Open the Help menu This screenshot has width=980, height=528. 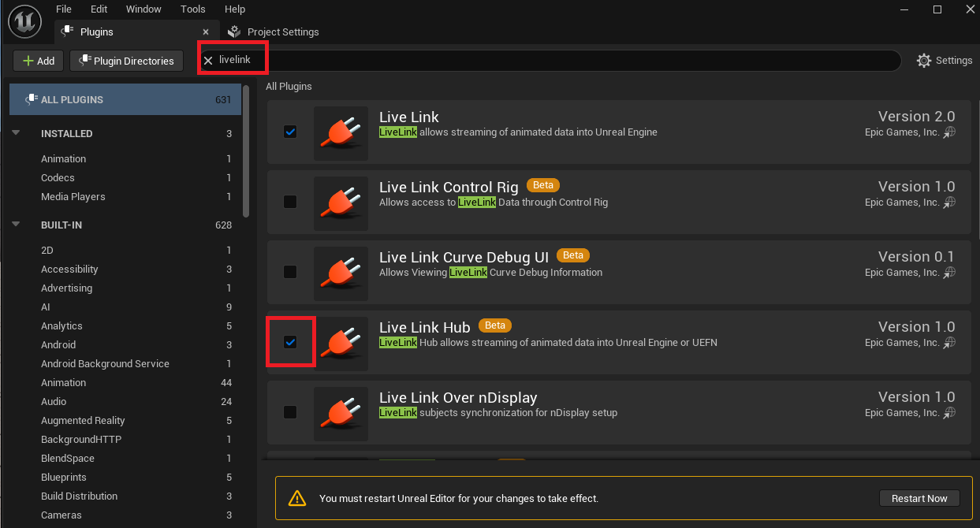coord(235,9)
